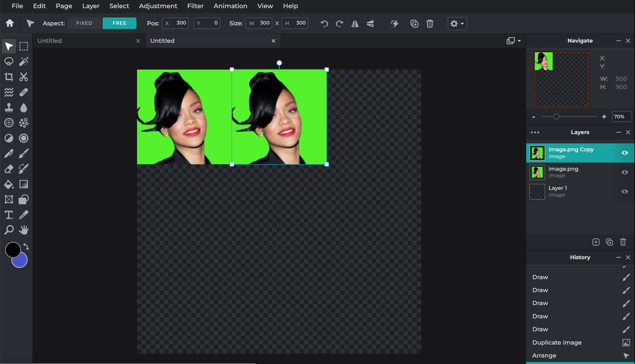Close the second Untitled tab

(274, 41)
